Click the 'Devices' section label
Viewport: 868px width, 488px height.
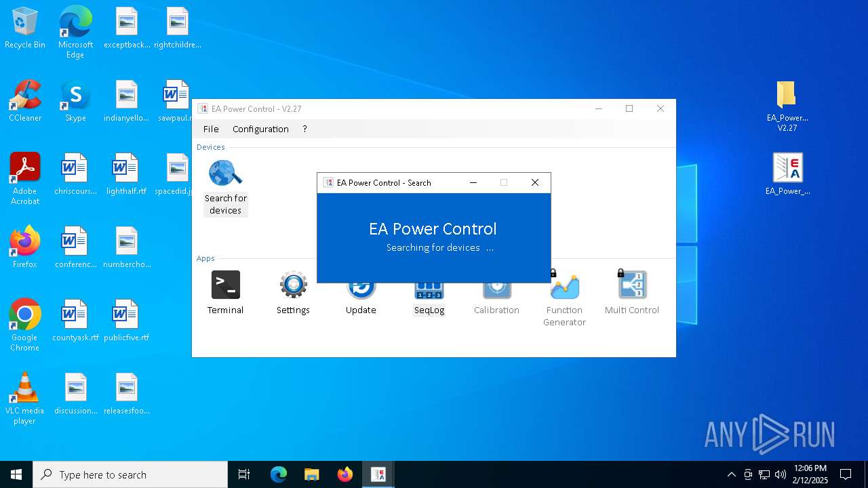(211, 147)
